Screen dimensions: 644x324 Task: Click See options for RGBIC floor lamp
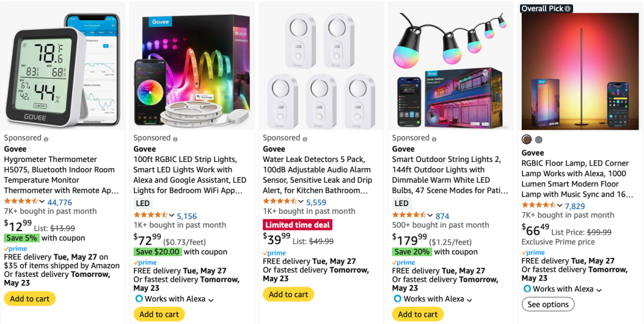click(548, 304)
